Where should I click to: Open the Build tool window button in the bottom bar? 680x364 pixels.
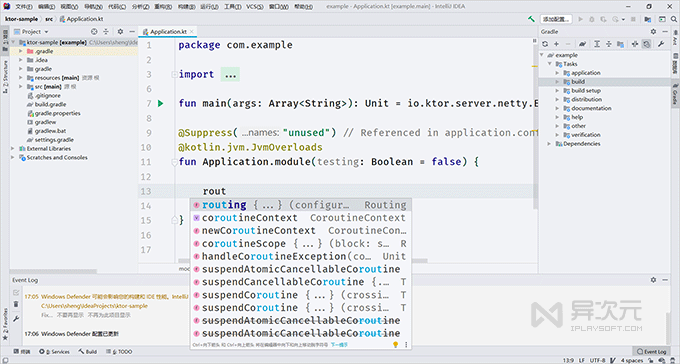[88, 352]
